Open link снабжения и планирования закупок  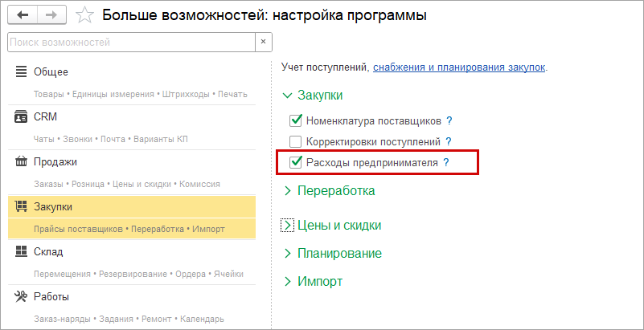(459, 67)
